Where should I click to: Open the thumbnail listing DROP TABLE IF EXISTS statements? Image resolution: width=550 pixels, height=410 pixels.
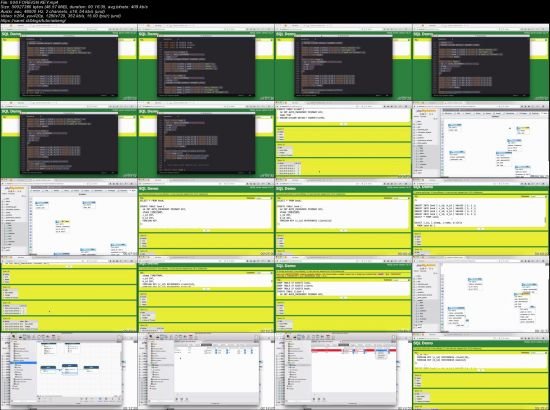[343, 294]
